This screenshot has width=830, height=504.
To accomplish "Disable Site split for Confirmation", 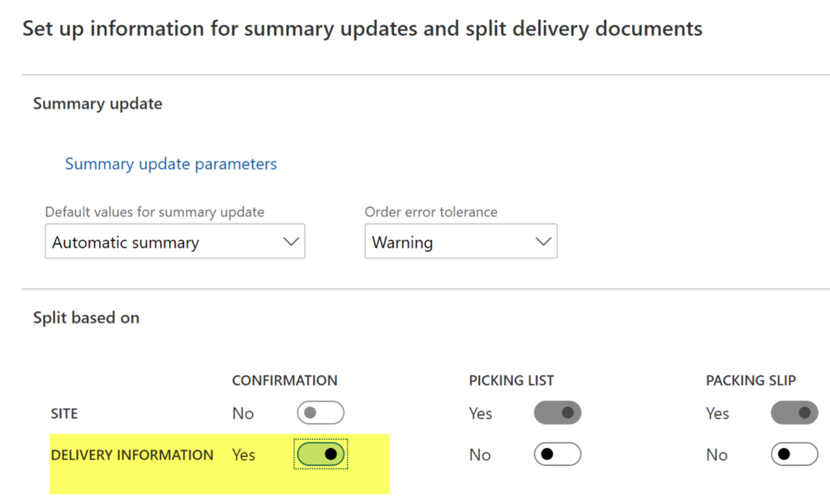I will (x=320, y=413).
